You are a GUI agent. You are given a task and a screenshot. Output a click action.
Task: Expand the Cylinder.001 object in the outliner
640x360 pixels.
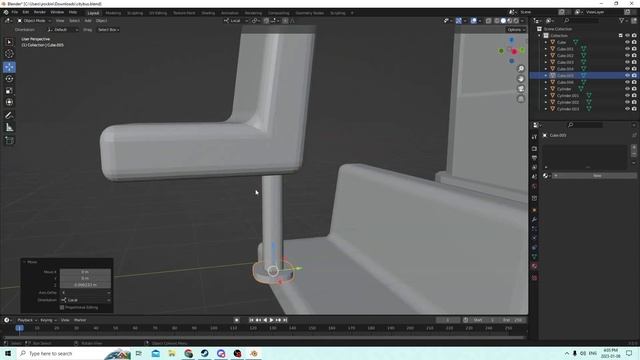546,96
